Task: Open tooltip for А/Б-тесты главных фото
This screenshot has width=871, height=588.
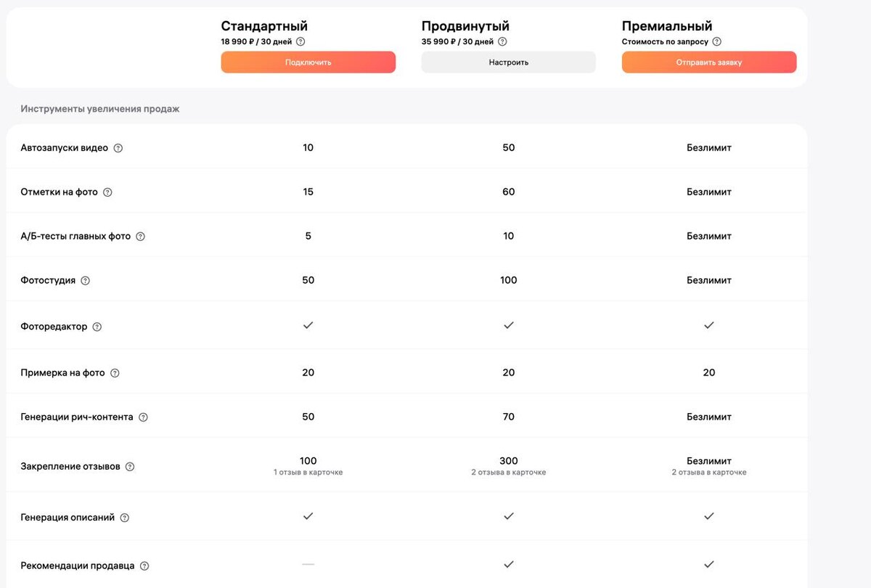Action: (x=141, y=237)
